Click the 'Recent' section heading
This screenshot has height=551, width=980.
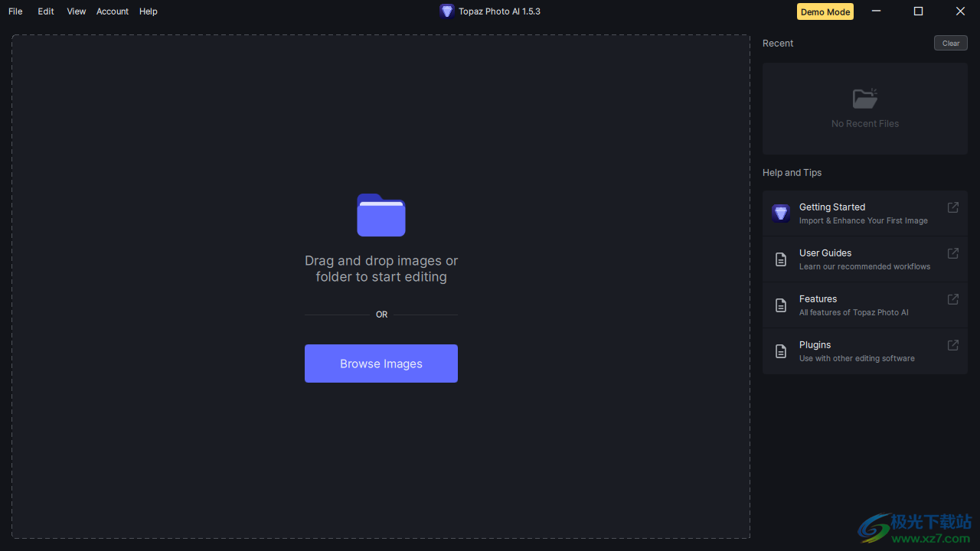pyautogui.click(x=778, y=44)
